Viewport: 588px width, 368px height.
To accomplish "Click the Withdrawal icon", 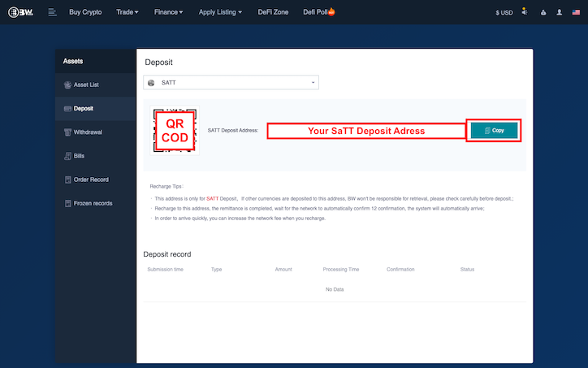I will (67, 132).
